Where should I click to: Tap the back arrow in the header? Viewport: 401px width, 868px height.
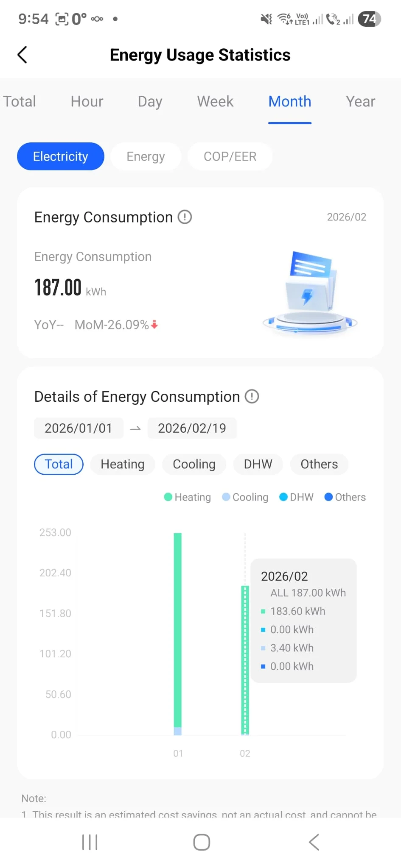tap(22, 55)
